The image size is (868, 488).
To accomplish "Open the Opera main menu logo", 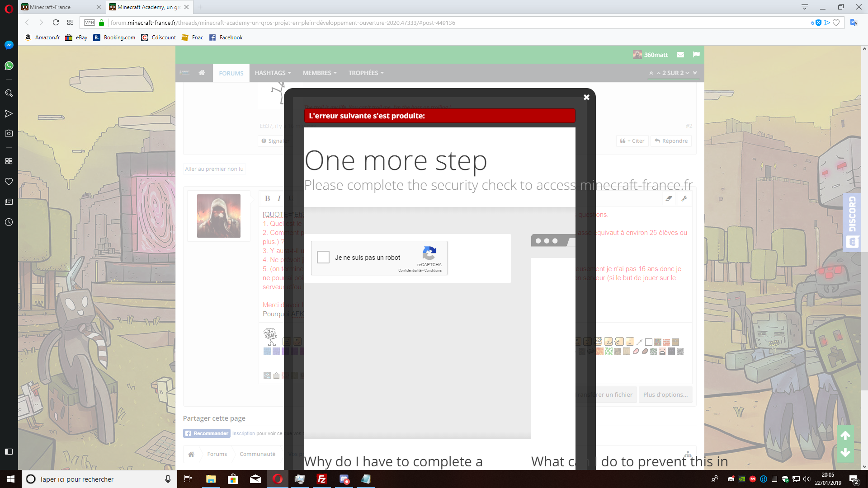I will (9, 9).
